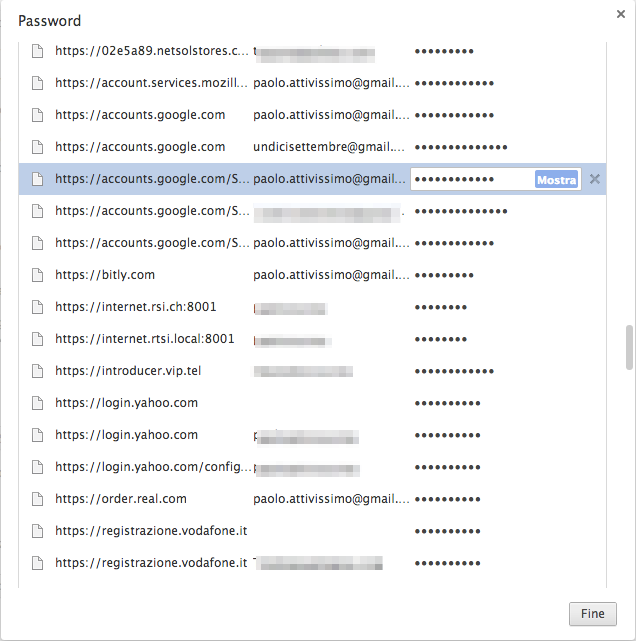Click the page icon beside order.real.com
Image resolution: width=636 pixels, height=641 pixels.
point(38,499)
